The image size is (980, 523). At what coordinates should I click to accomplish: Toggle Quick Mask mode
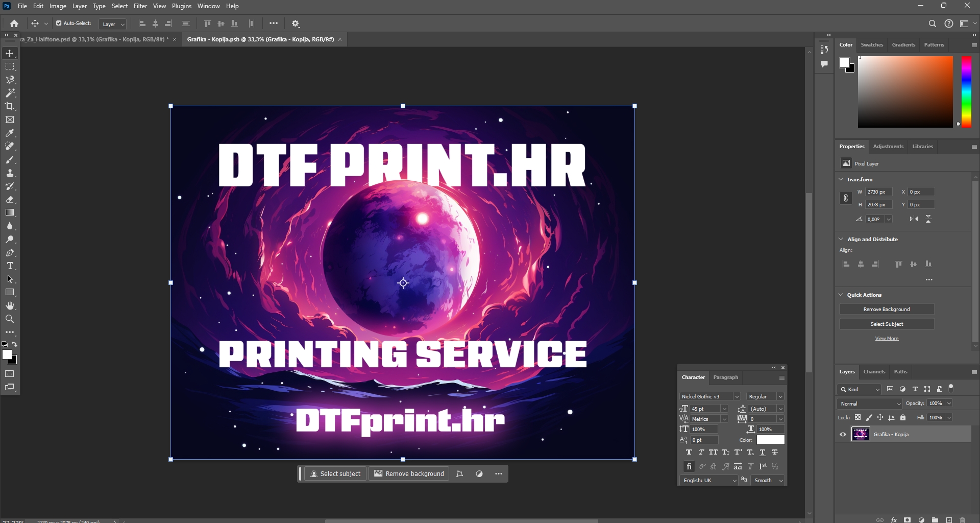pyautogui.click(x=10, y=374)
